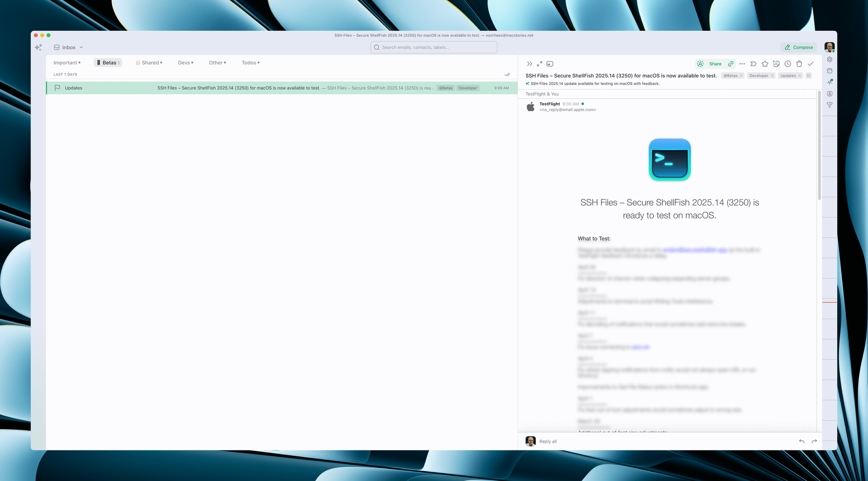Viewport: 868px width, 481px height.
Task: Open the activity pulse icon in sidebar
Action: click(829, 82)
